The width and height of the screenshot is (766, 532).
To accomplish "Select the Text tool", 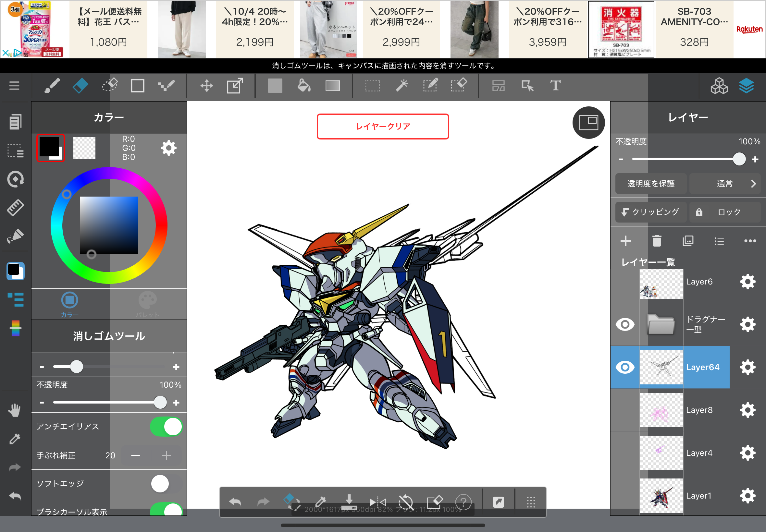I will (555, 86).
